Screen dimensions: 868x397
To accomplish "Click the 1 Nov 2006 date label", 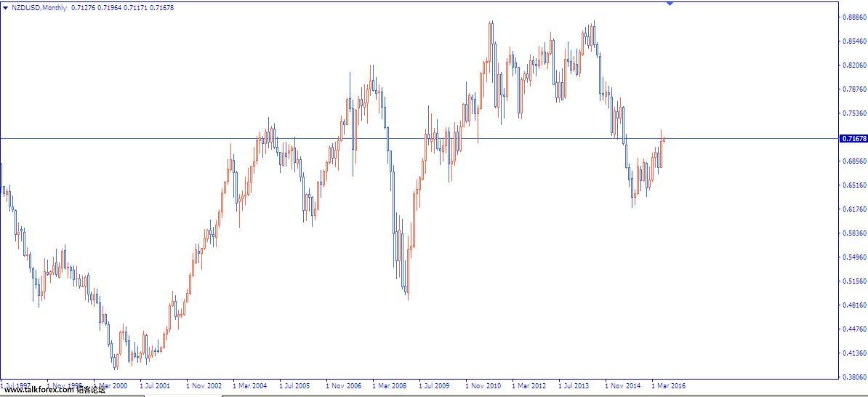I will pos(342,385).
